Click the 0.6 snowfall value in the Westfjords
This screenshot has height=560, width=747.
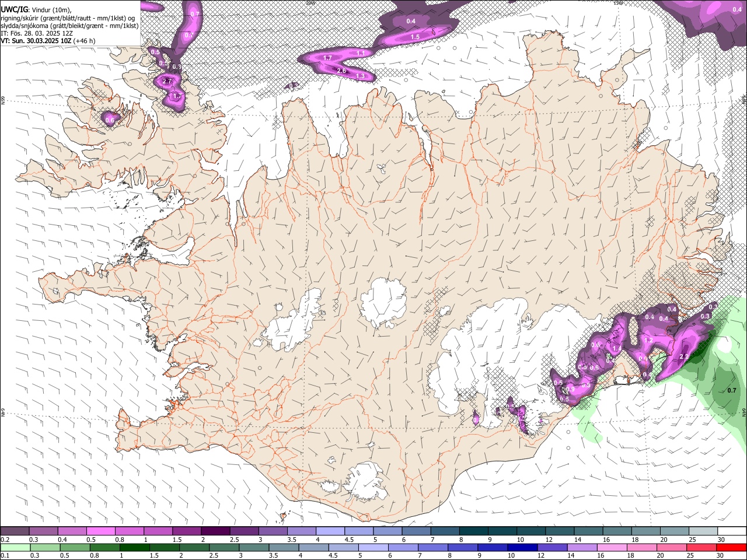click(x=110, y=120)
